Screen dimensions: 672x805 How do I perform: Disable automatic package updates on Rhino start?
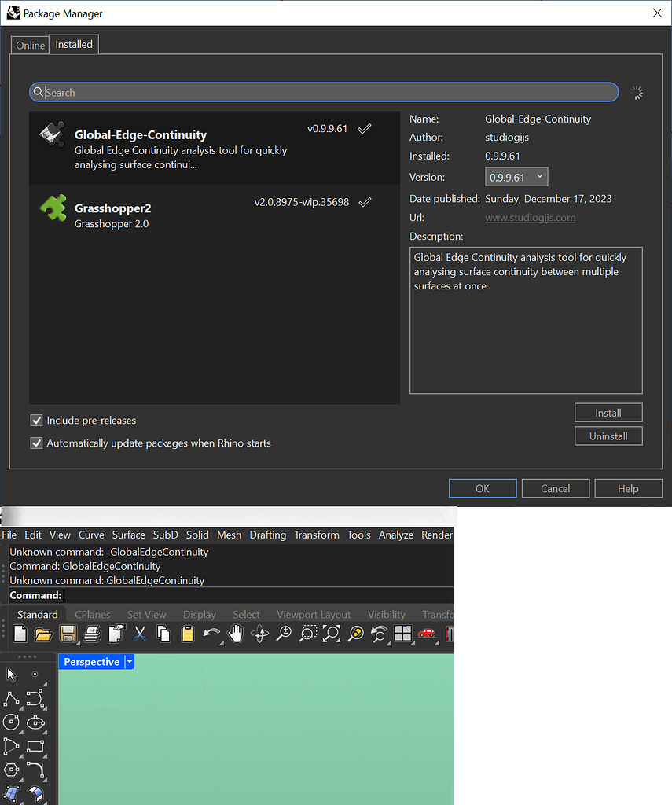(36, 443)
